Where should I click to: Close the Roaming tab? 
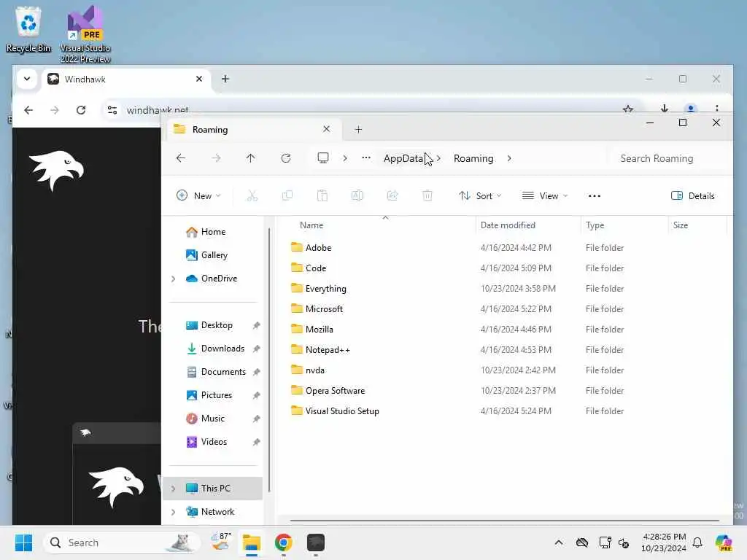point(326,129)
